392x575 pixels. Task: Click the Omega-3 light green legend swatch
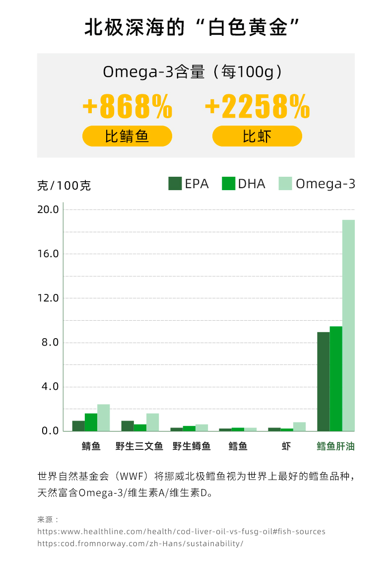point(285,184)
